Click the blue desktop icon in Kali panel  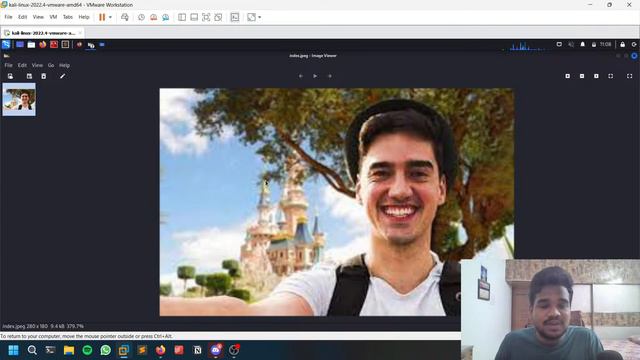(x=20, y=44)
